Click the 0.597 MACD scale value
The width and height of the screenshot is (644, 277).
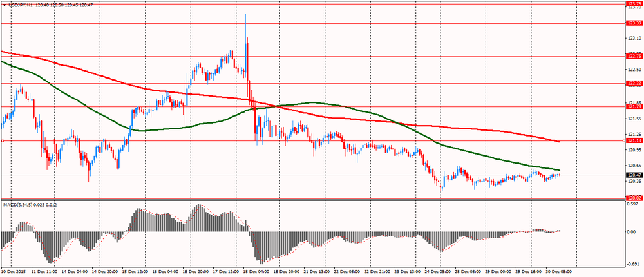633,204
